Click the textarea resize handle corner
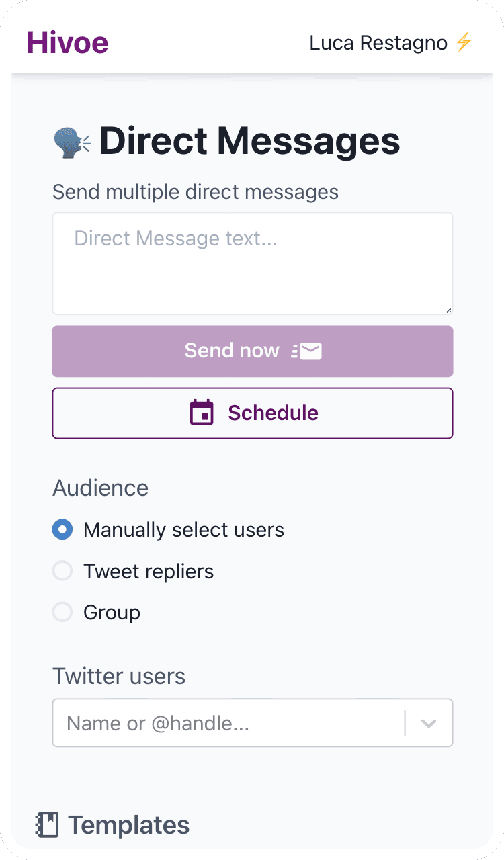This screenshot has height=860, width=504. (448, 310)
